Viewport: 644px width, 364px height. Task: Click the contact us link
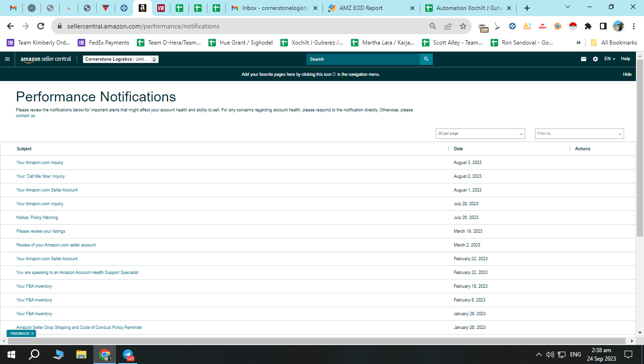26,116
